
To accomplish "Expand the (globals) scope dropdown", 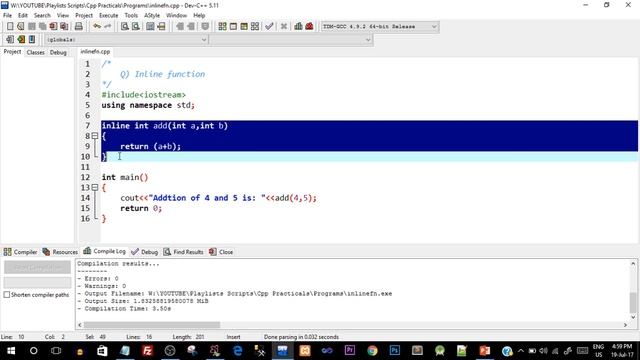I will click(127, 40).
